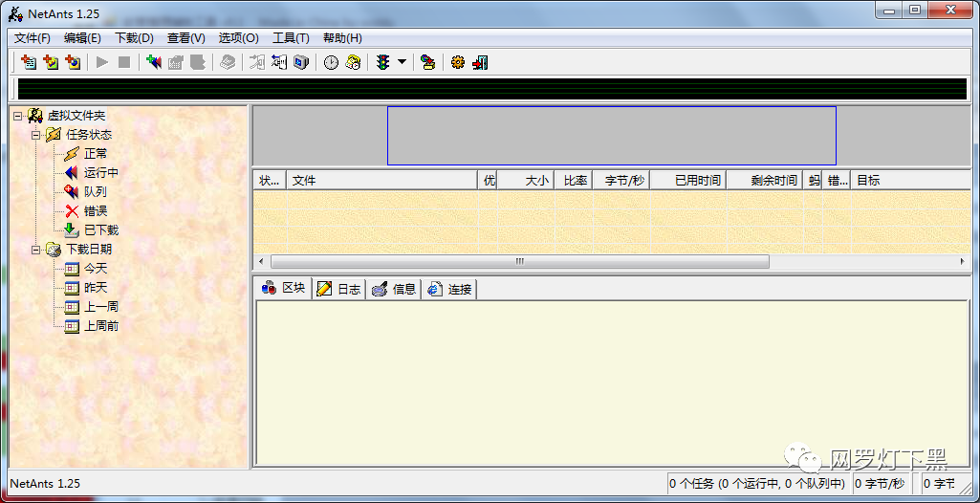
Task: Select the 任务状态 folder node
Action: pyautogui.click(x=89, y=135)
